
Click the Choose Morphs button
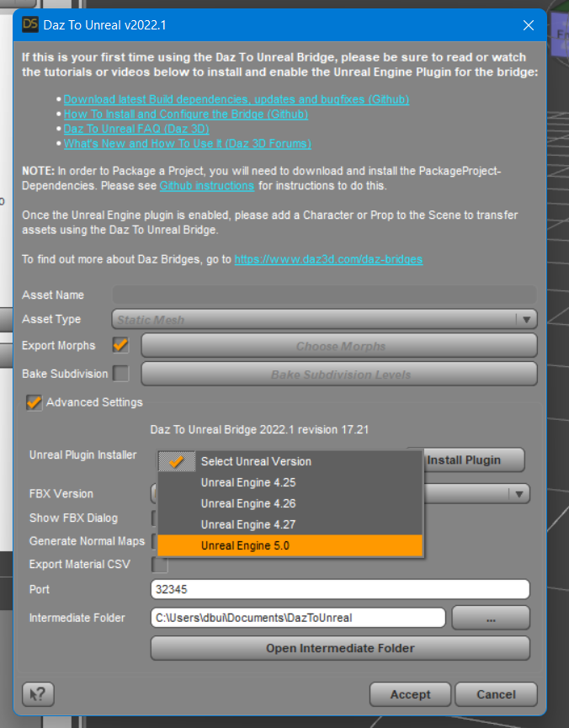(x=339, y=346)
